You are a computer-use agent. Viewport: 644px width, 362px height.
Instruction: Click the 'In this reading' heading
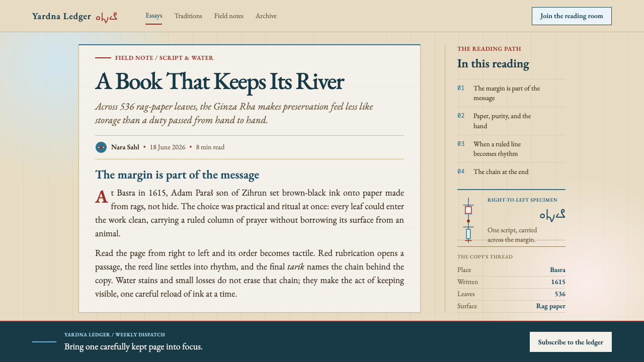[493, 64]
